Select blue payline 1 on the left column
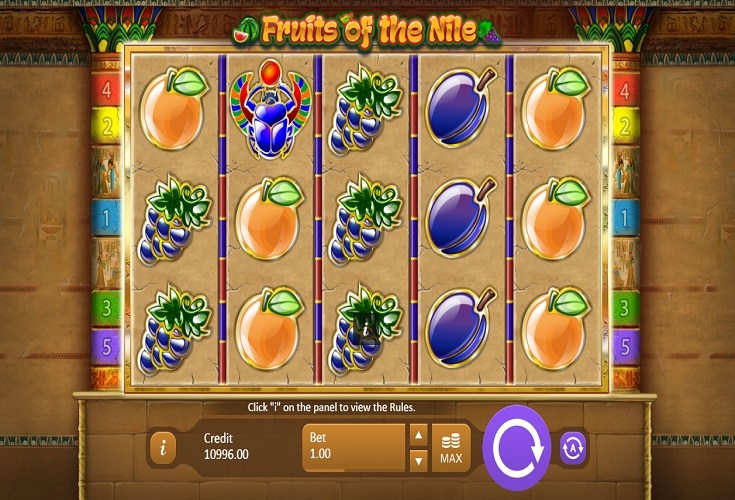The height and width of the screenshot is (500, 735). click(106, 218)
